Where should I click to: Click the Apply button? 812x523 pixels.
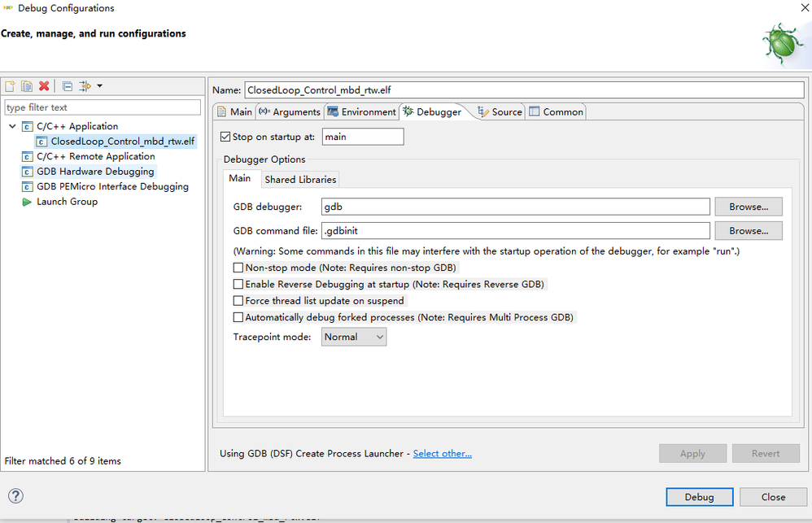point(693,454)
